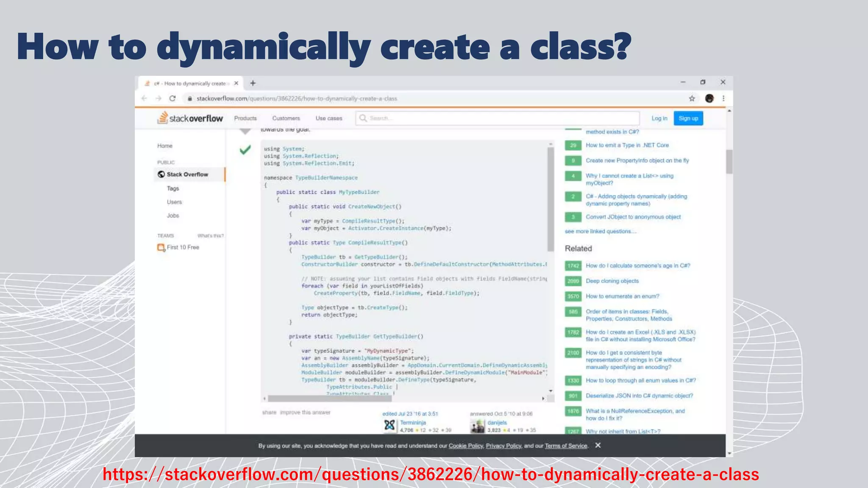Open Deserialize JSON into C# dynamic object
Viewport: 868px width, 488px height.
pyautogui.click(x=639, y=396)
